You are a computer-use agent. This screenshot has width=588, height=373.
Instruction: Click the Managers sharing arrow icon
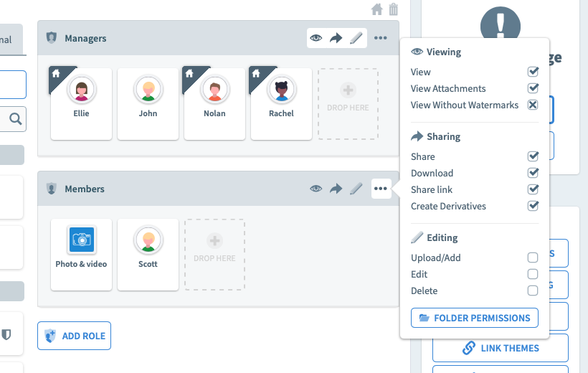click(336, 38)
